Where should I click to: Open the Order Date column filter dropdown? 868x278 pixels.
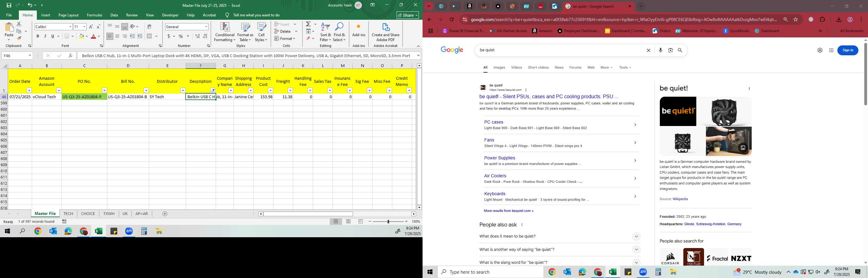pos(29,91)
